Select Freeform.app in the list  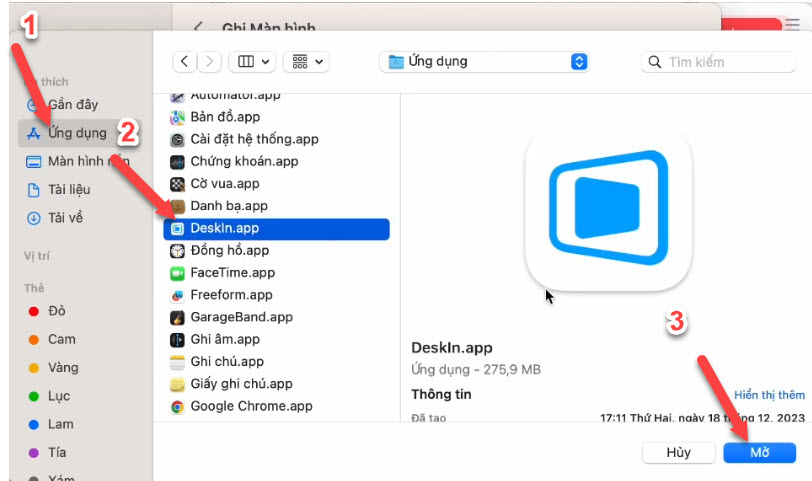(x=277, y=295)
